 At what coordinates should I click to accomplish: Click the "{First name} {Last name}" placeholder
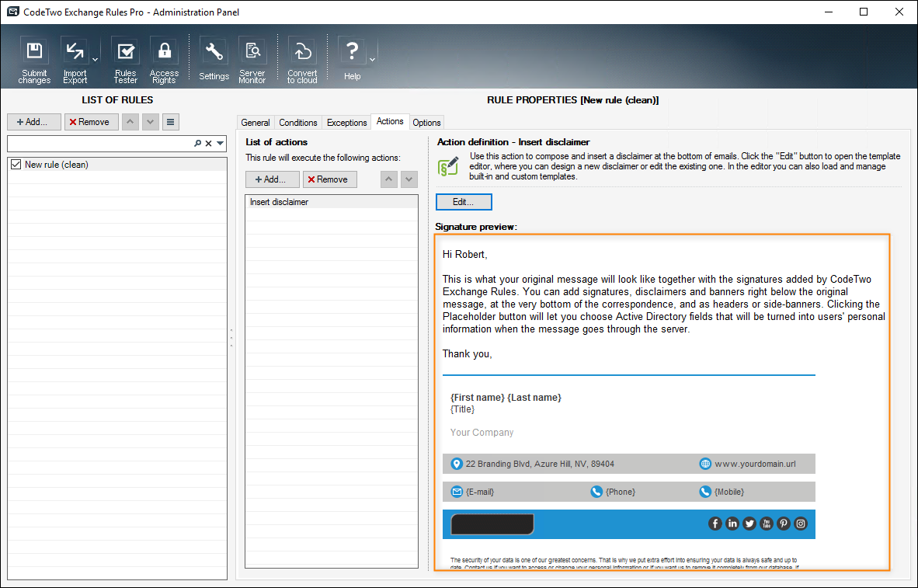(x=506, y=398)
